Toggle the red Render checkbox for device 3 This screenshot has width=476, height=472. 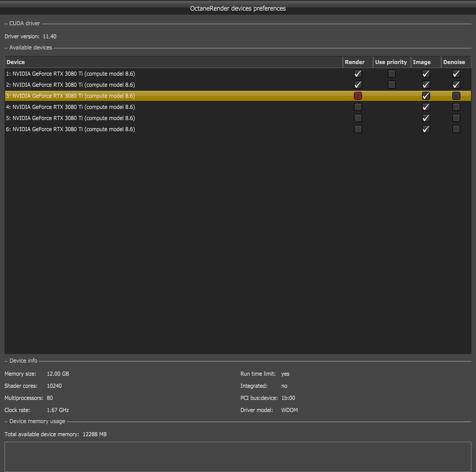(x=358, y=96)
